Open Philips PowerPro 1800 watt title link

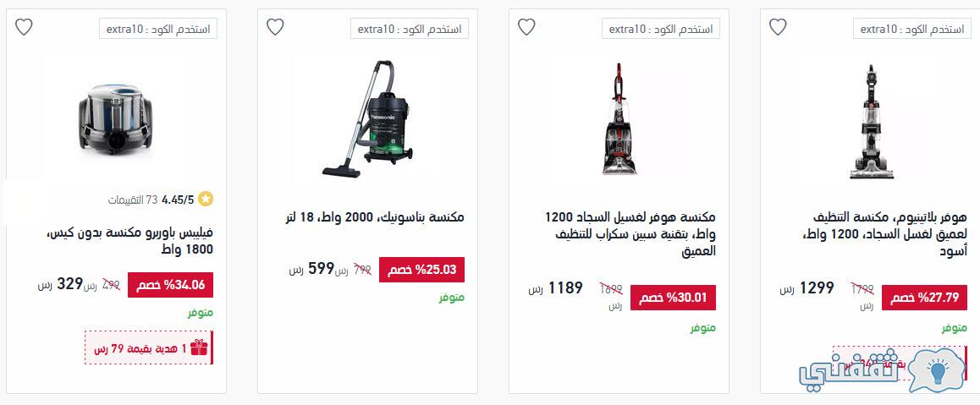[130, 241]
